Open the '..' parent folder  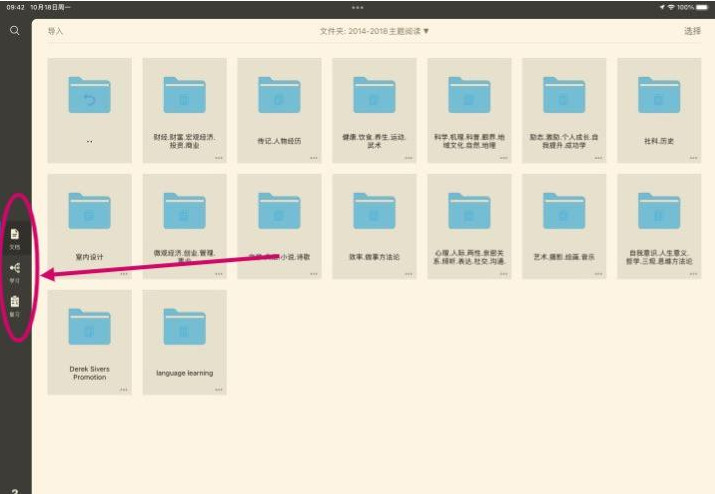coord(89,110)
